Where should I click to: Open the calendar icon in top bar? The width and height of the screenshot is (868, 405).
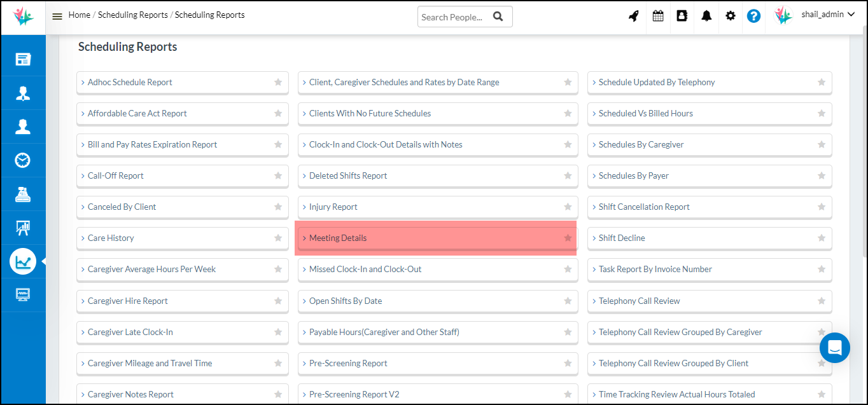[658, 15]
